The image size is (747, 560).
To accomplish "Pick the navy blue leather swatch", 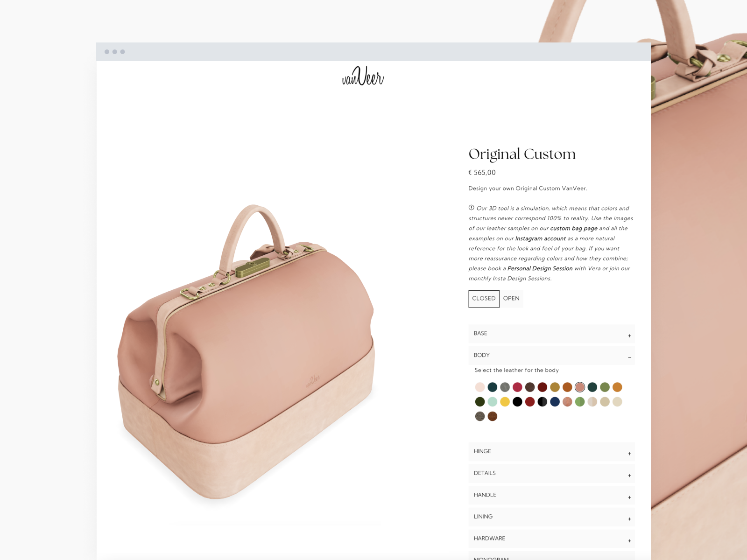I will (x=555, y=402).
